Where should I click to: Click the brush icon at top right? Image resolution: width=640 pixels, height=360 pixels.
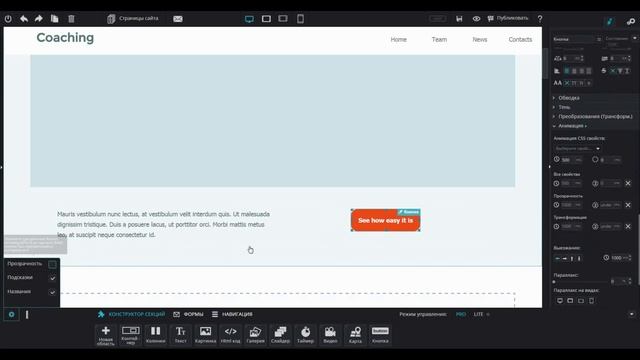(x=610, y=22)
